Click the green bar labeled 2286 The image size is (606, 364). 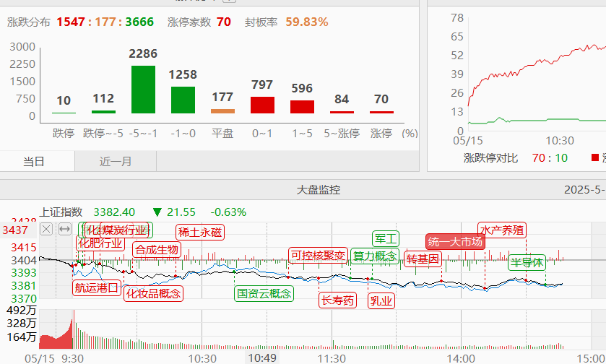coord(143,90)
